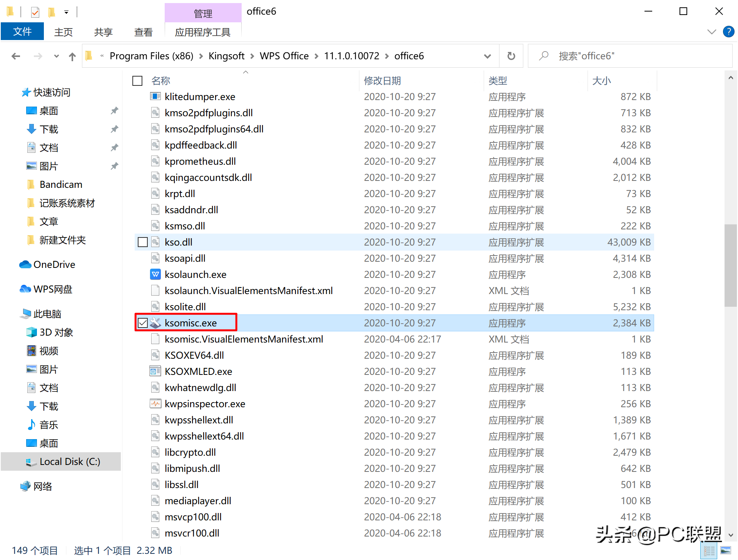This screenshot has width=738, height=560.
Task: Click the search magnifier icon
Action: [x=544, y=56]
